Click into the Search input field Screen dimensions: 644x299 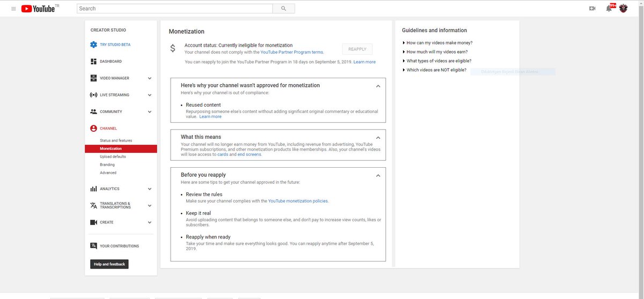pyautogui.click(x=174, y=9)
